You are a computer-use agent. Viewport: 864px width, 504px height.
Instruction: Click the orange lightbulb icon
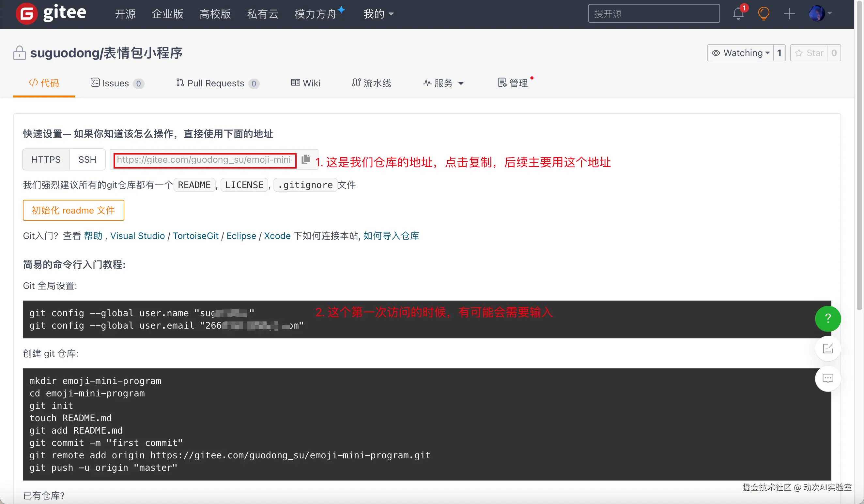764,14
